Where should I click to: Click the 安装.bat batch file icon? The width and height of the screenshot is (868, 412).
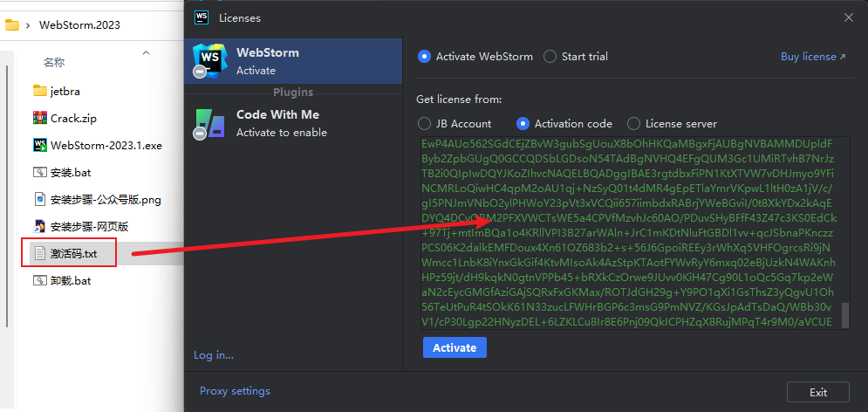click(x=40, y=172)
